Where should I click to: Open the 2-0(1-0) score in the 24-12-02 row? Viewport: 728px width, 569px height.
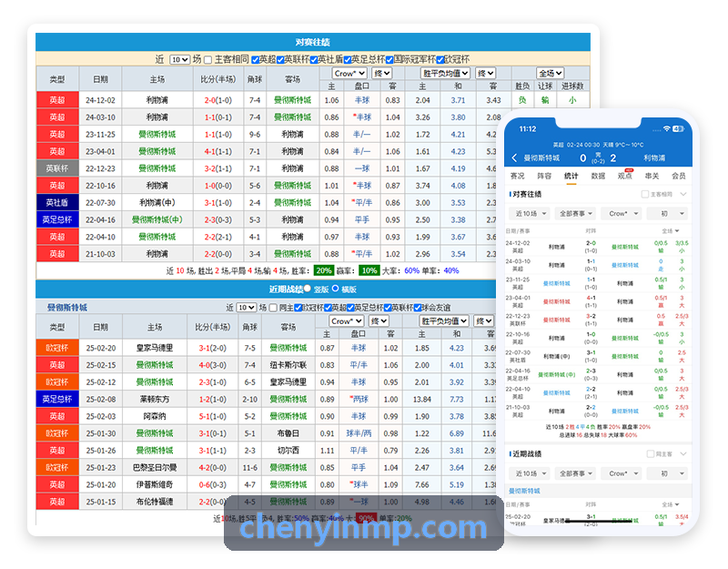coord(218,100)
